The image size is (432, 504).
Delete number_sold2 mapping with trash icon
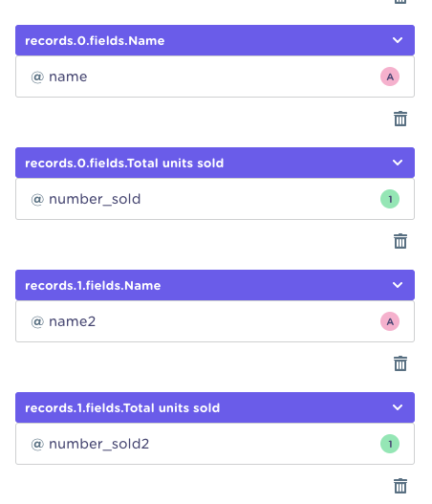(x=400, y=486)
